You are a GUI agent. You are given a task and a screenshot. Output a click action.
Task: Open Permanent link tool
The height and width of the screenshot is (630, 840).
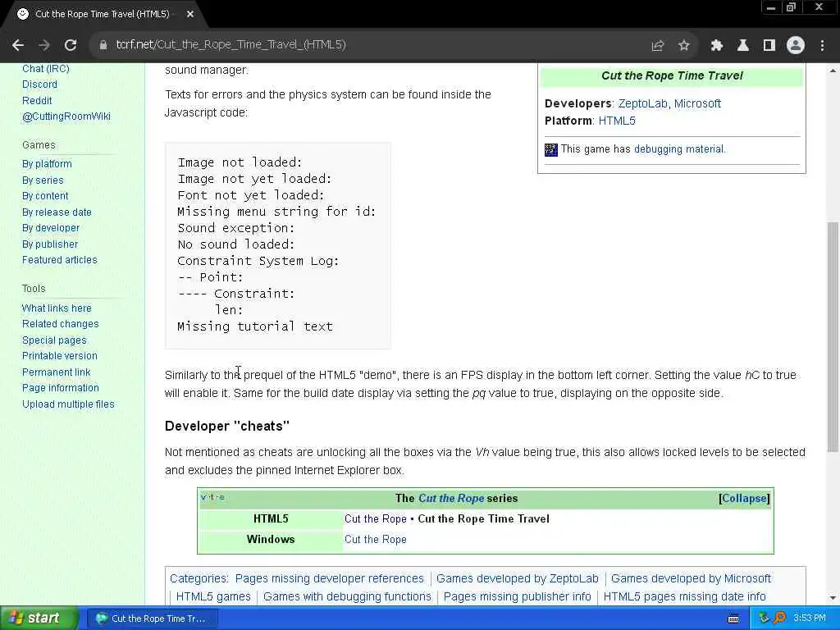(57, 372)
